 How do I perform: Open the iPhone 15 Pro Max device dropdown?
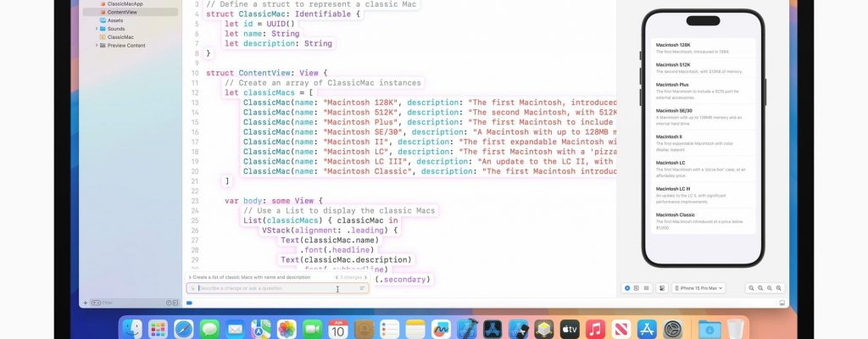pos(698,288)
